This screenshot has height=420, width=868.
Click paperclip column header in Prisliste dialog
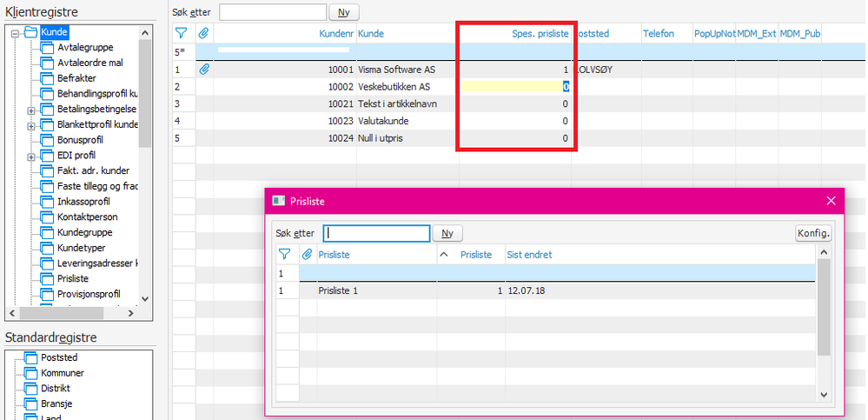click(308, 254)
